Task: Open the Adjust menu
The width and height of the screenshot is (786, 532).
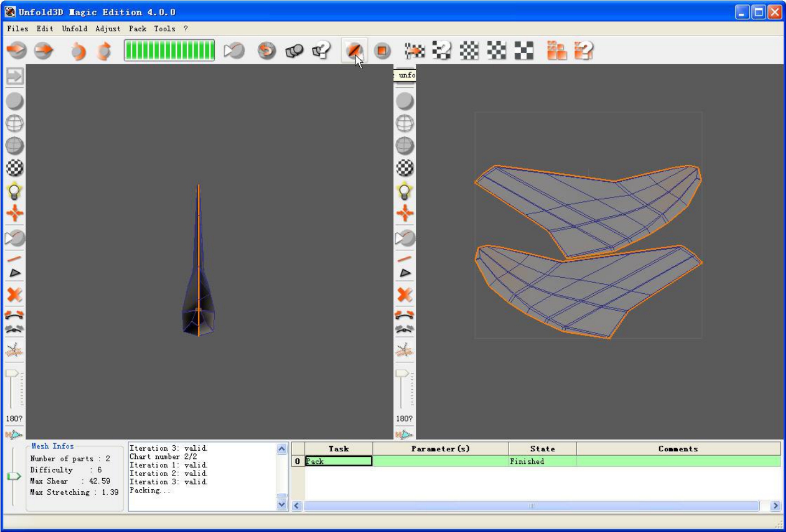Action: coord(108,29)
